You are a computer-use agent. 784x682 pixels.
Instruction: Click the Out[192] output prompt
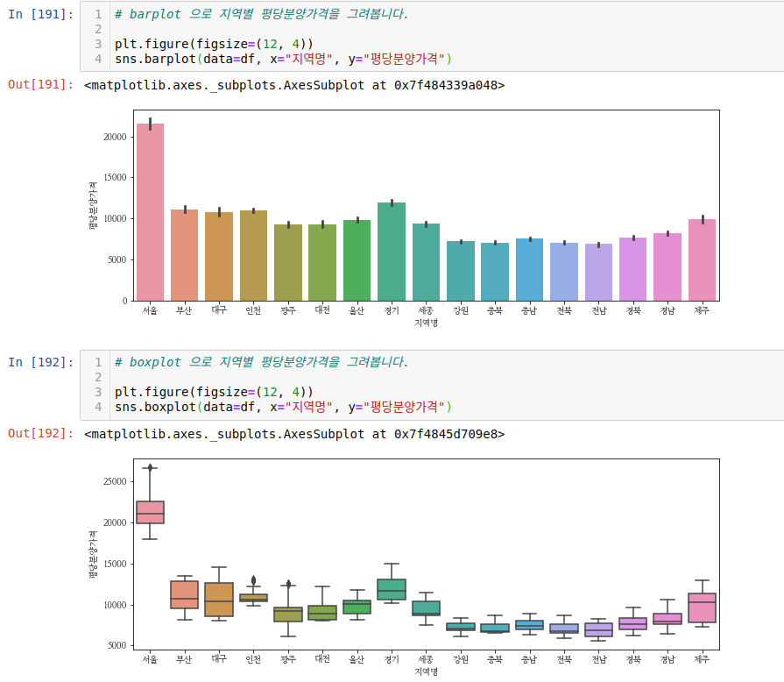[x=40, y=433]
